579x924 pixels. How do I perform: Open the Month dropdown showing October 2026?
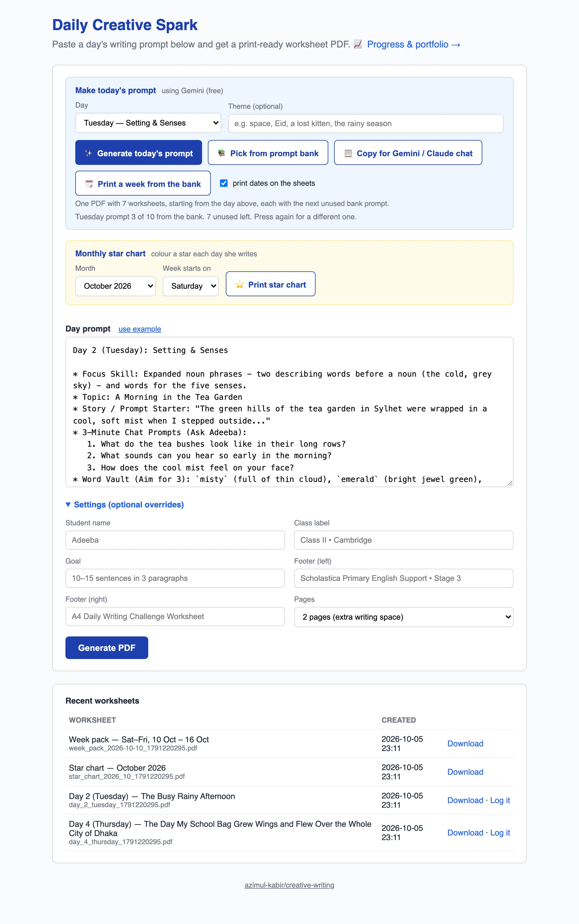[x=115, y=286]
